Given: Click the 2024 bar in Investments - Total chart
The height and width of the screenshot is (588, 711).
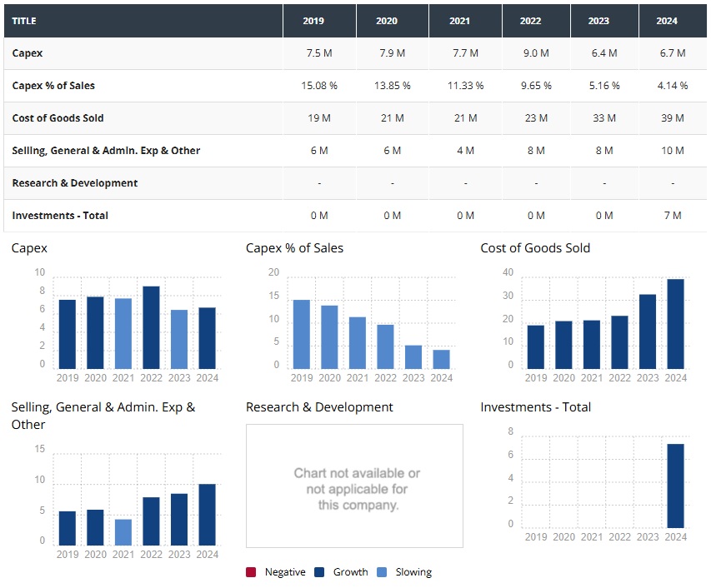Looking at the screenshot, I should click(676, 486).
